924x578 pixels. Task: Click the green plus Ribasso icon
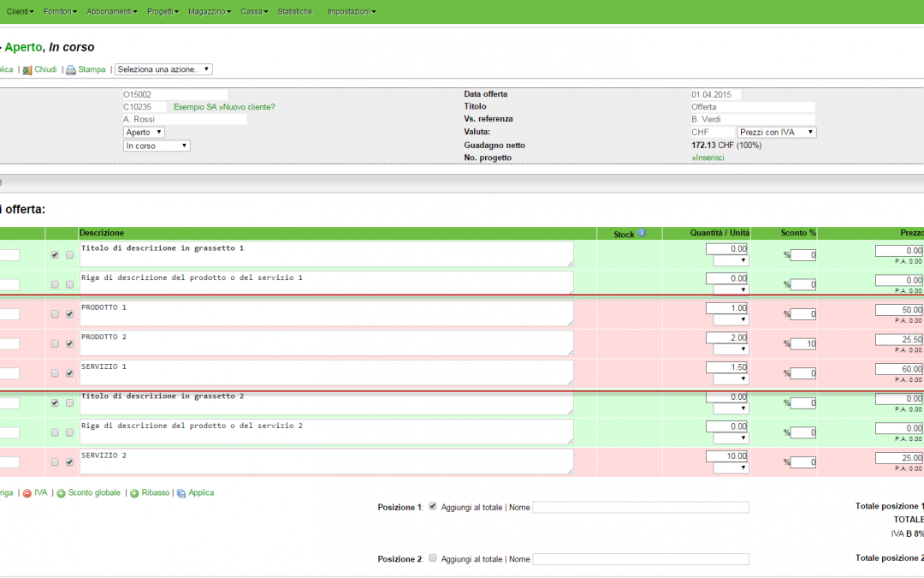click(134, 494)
